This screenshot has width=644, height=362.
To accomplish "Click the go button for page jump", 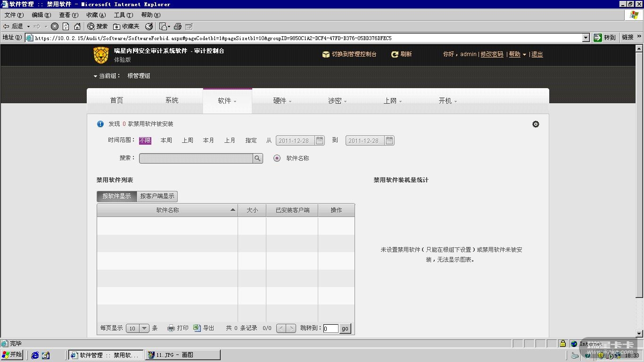I will click(x=345, y=329).
